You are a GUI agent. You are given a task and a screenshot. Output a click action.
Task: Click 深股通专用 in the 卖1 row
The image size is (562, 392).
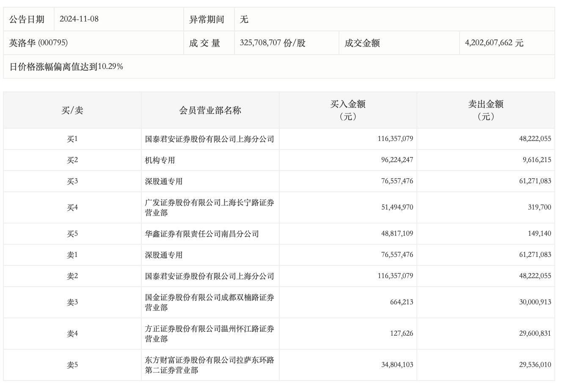click(x=164, y=255)
